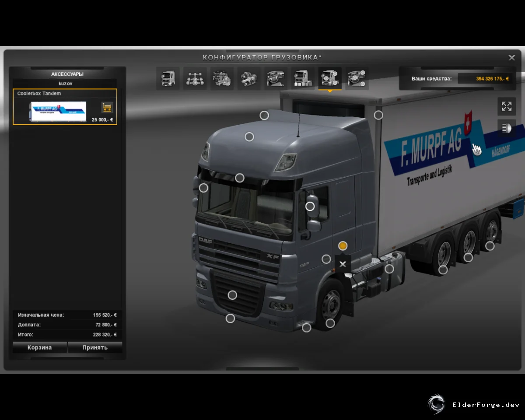The width and height of the screenshot is (525, 420).
Task: Click the funds value 394 326 175,- €
Action: pos(493,79)
